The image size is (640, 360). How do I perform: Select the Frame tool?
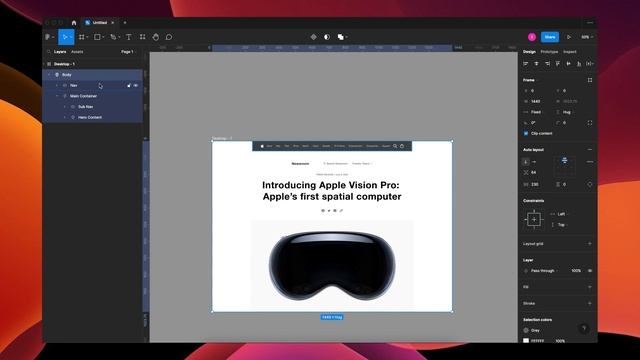coord(82,37)
